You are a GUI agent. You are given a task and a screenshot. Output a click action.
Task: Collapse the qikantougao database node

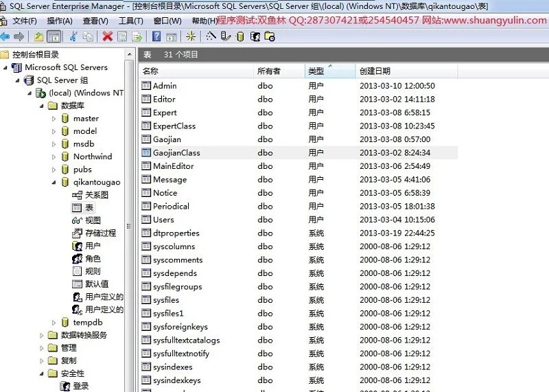54,183
